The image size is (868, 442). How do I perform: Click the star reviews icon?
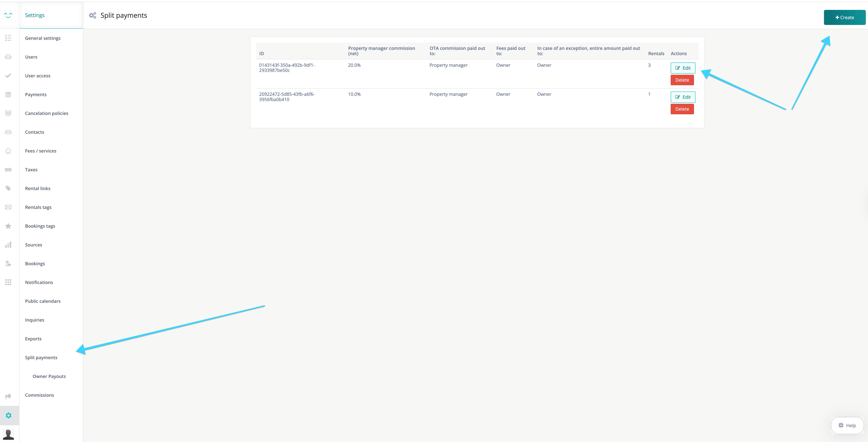(8, 226)
